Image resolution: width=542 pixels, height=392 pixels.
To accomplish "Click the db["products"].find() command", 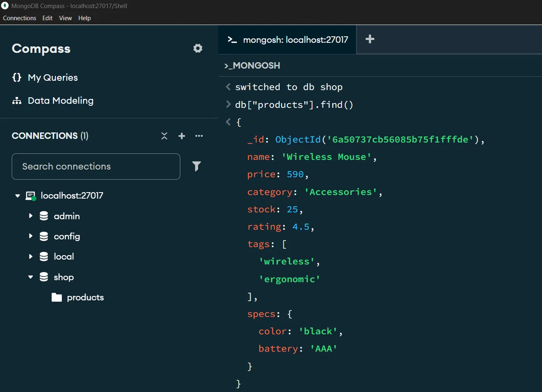I will 294,105.
